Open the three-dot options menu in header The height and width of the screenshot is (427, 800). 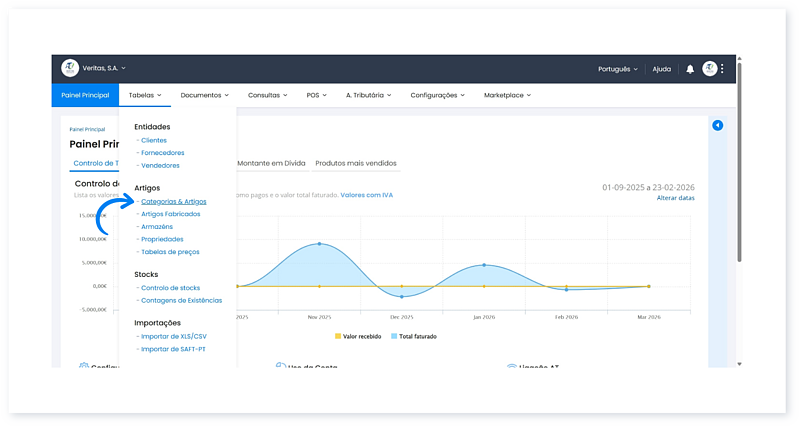[722, 69]
